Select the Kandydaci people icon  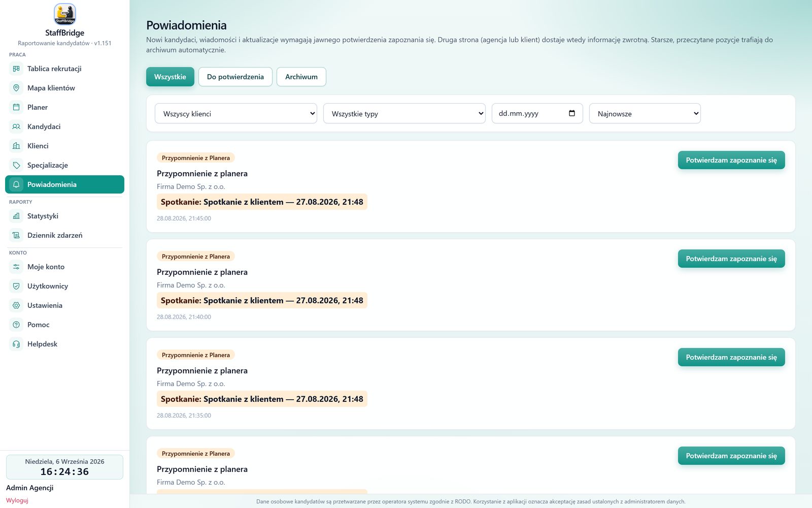tap(16, 126)
